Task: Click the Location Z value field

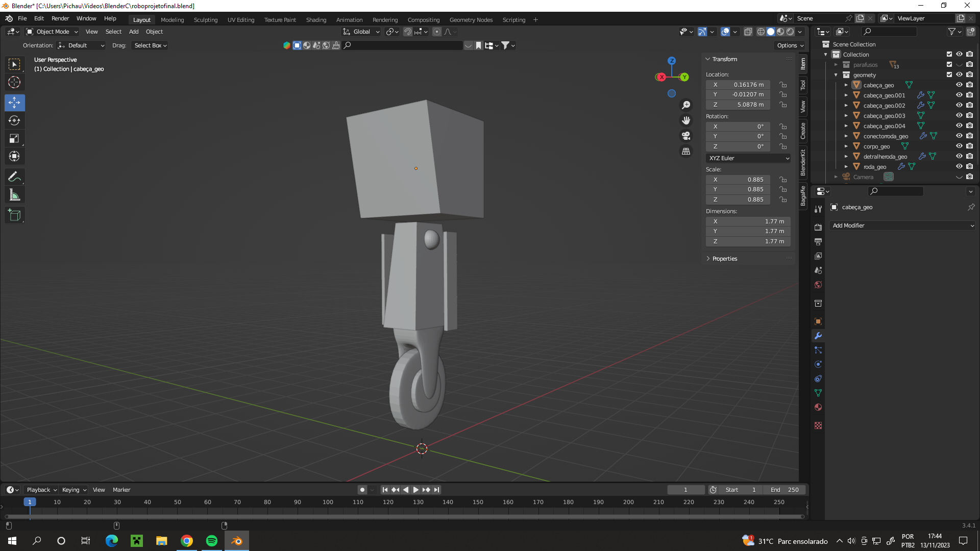Action: 738,105
